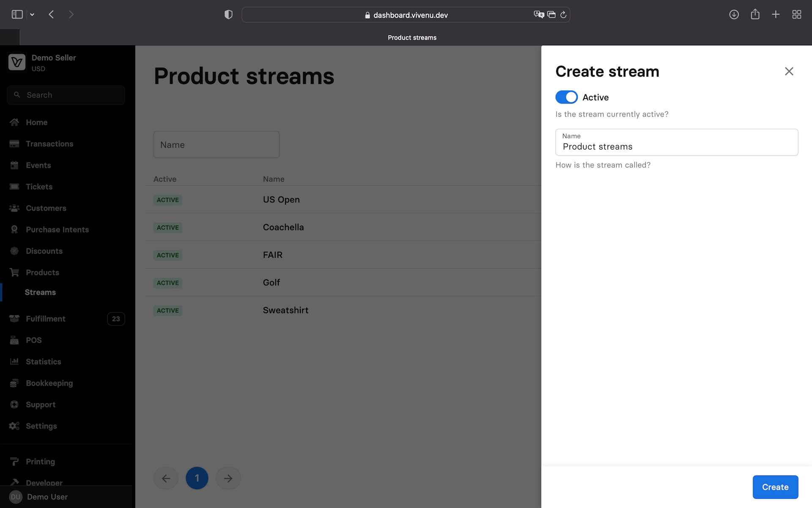Screen dimensions: 812x508
Task: Expand Safari sidebar dropdown chevron
Action: point(32,15)
